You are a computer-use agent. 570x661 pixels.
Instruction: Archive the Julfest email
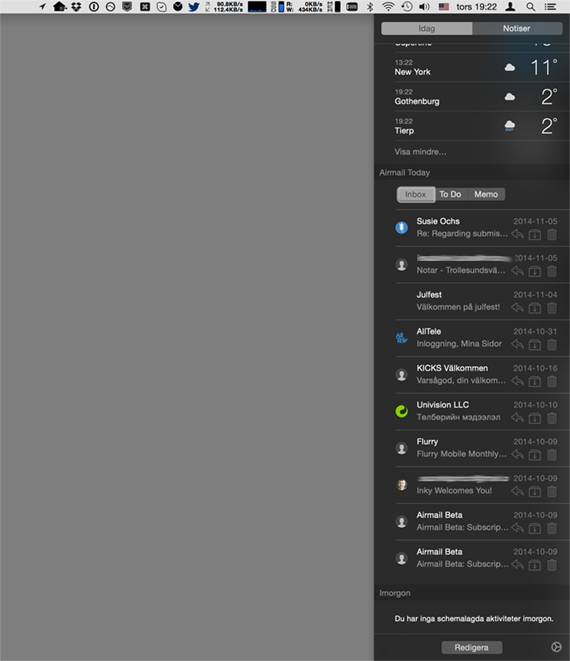coord(535,308)
